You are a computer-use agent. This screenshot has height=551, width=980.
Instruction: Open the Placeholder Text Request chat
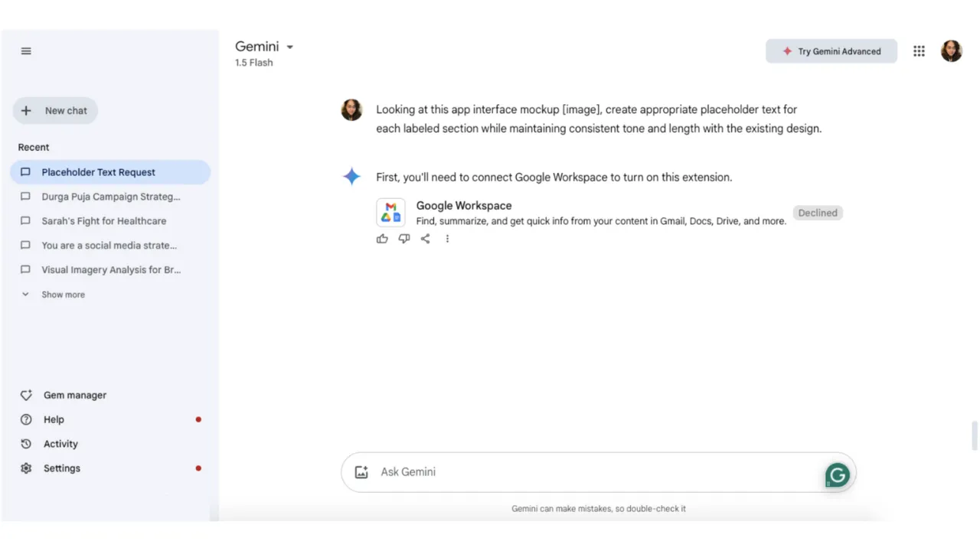click(110, 172)
